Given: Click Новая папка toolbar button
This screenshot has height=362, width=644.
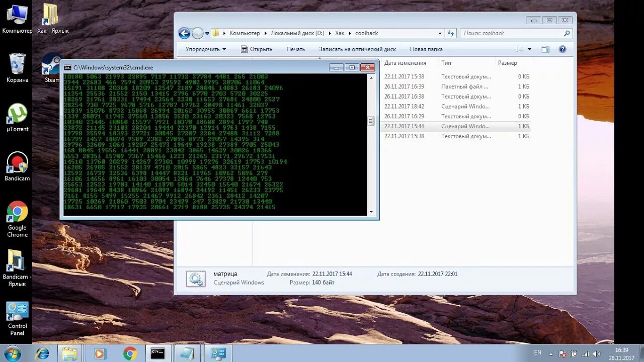Looking at the screenshot, I should pyautogui.click(x=426, y=49).
